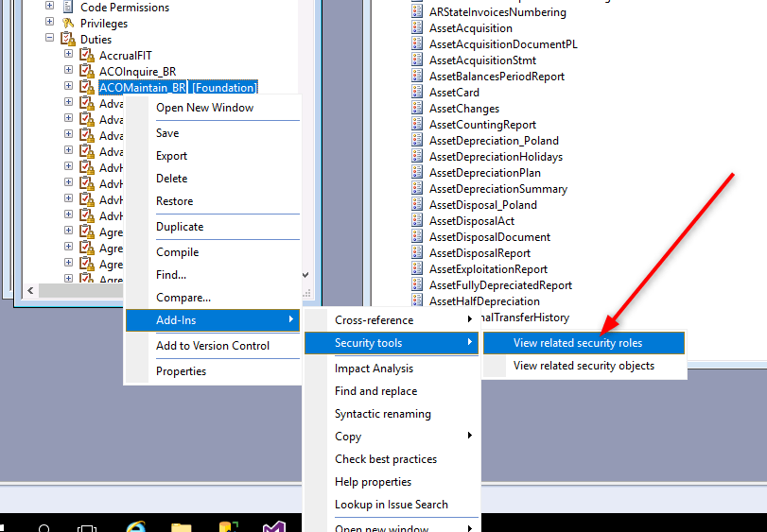Collapse the Duties tree node
767x532 pixels.
coord(50,40)
